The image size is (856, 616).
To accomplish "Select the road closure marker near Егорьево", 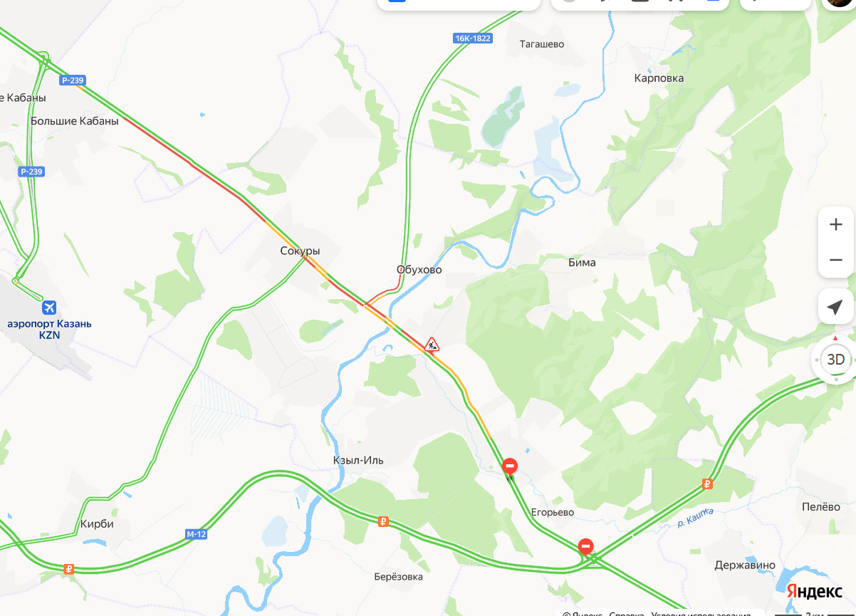I will (510, 467).
